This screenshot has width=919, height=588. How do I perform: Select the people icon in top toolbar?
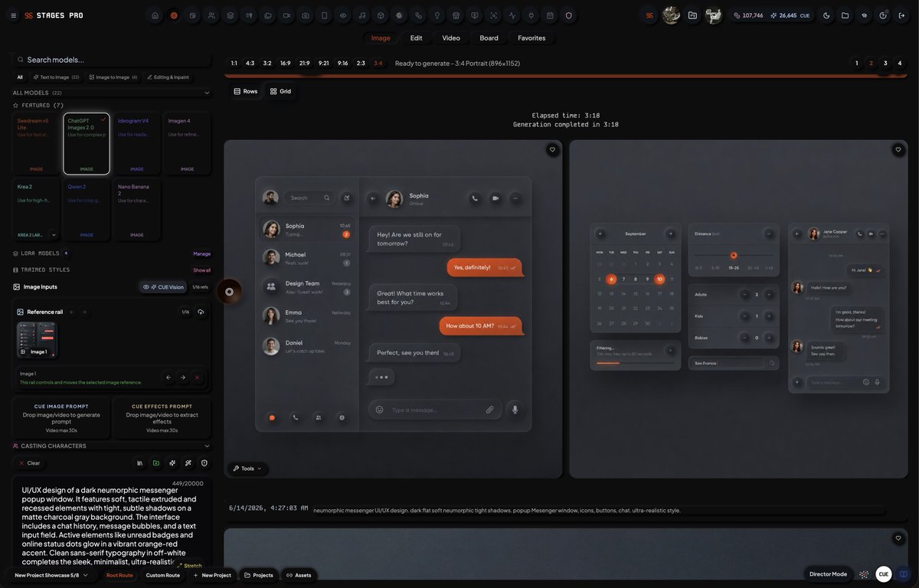click(x=211, y=15)
